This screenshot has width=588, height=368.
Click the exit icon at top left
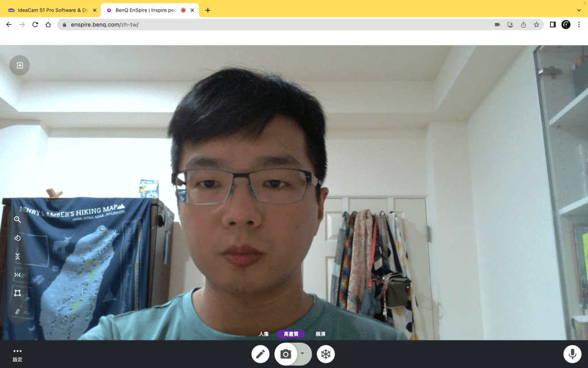pyautogui.click(x=20, y=66)
